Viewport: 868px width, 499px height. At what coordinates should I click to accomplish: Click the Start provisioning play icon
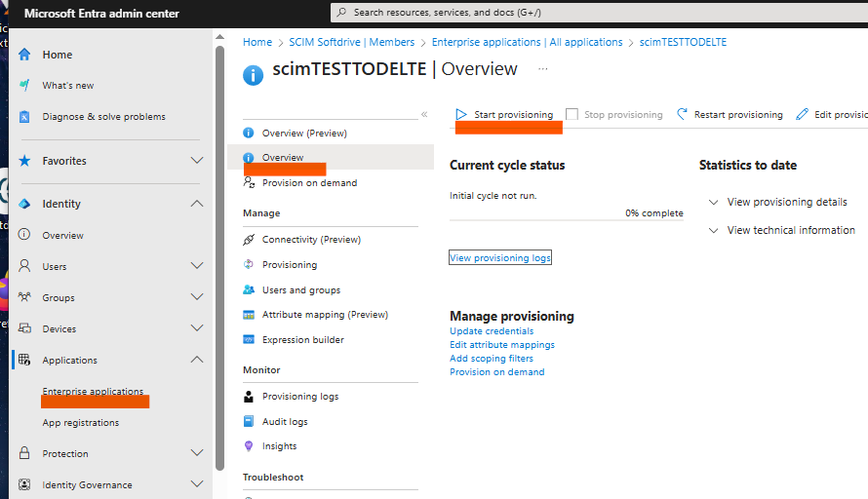pyautogui.click(x=461, y=114)
